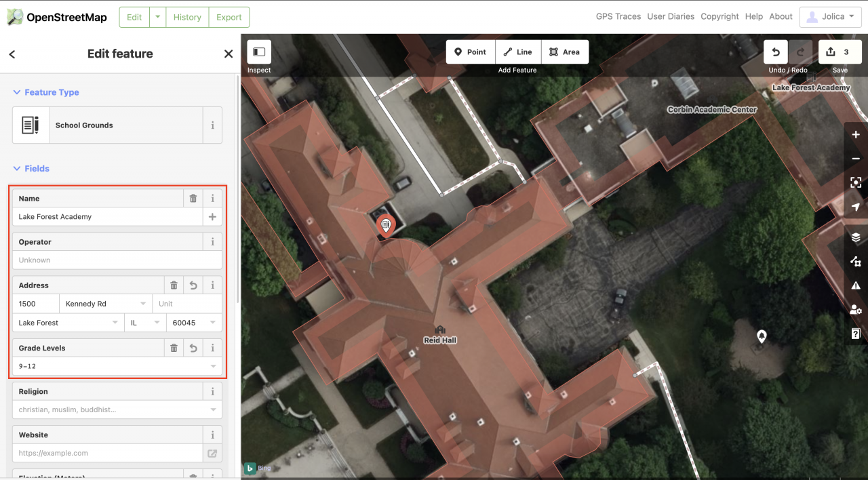
Task: Open the IL state dropdown
Action: 157,323
